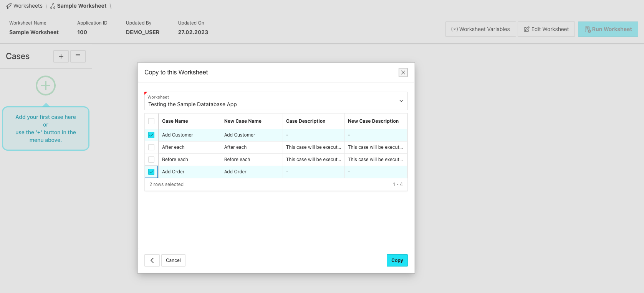
Task: Click the Edit Worksheet button
Action: [546, 29]
